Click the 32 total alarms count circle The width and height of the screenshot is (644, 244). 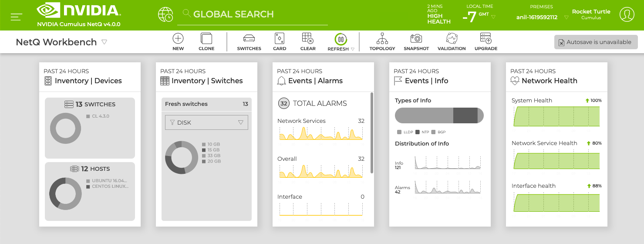(x=284, y=103)
